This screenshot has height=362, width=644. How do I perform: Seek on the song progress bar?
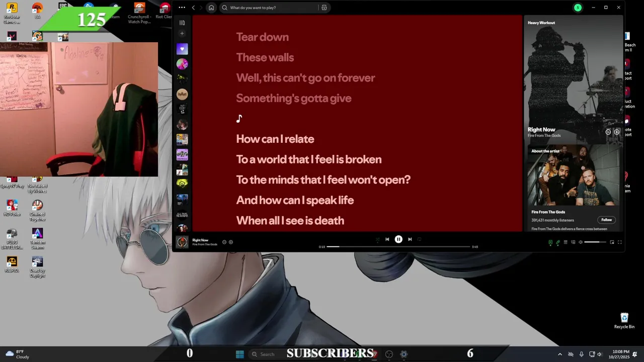(x=398, y=247)
